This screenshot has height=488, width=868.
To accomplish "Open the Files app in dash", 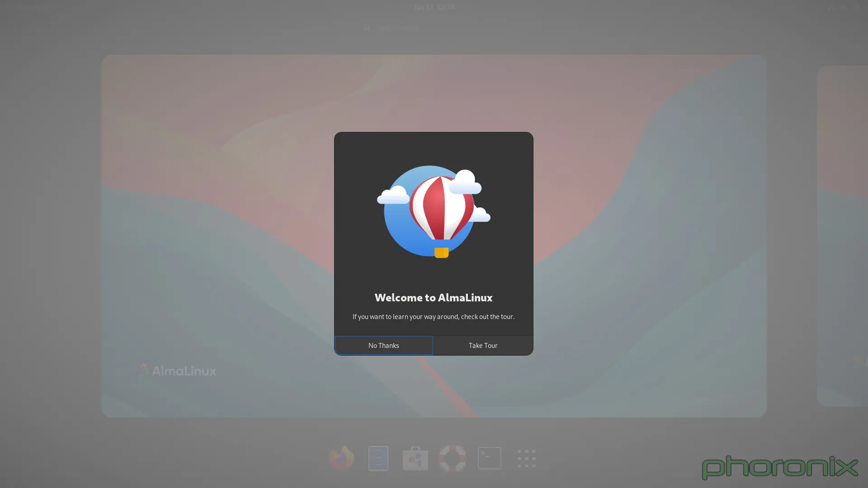I will click(x=378, y=458).
